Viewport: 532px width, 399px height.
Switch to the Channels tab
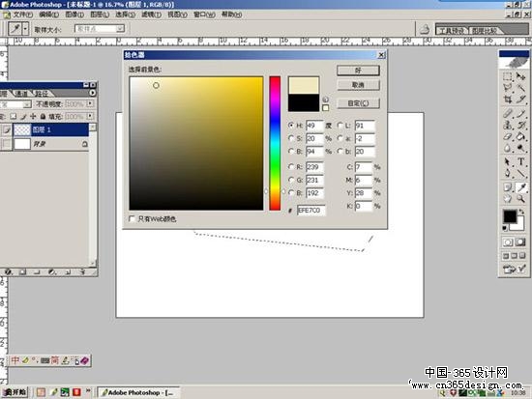coord(22,94)
